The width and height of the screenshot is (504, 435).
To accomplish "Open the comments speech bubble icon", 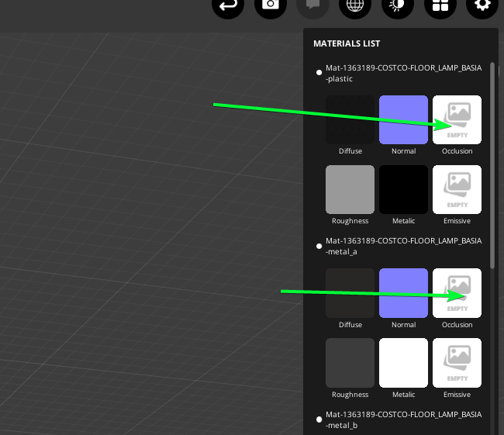I will pos(312,5).
